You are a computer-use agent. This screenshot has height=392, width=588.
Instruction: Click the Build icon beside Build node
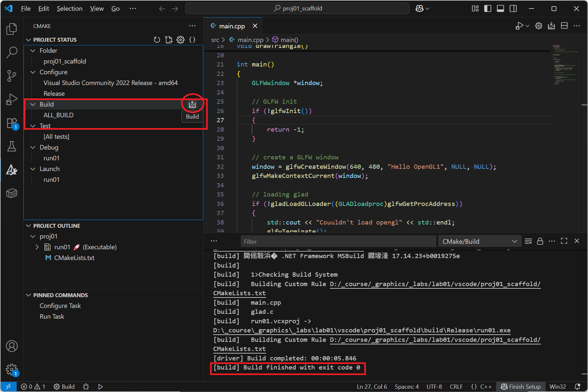(x=192, y=104)
